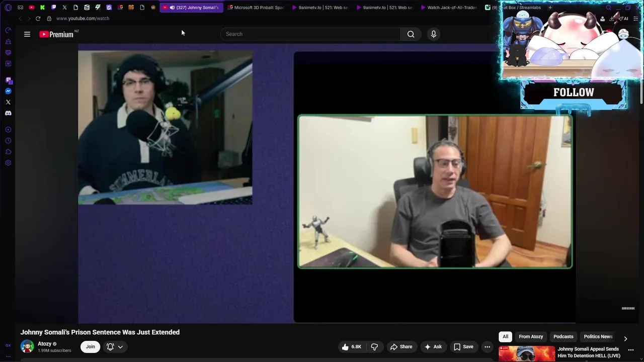The height and width of the screenshot is (362, 644).
Task: Open Settings gear in sidebar
Action: pyautogui.click(x=8, y=163)
